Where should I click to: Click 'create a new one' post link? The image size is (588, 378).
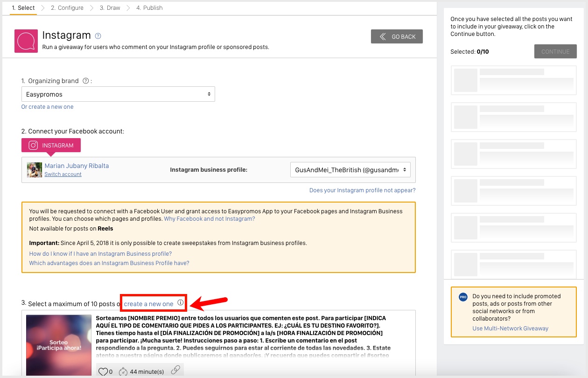click(x=148, y=304)
